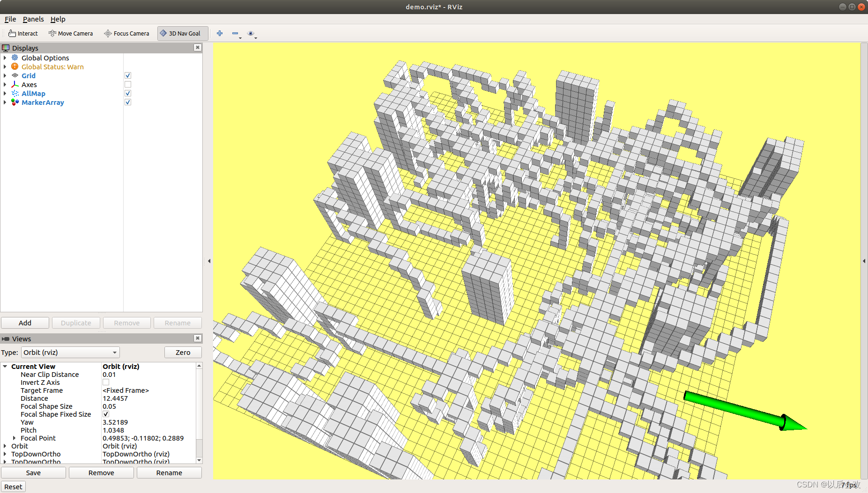Expand the MarkerArray display properties
The image size is (868, 493).
[5, 102]
